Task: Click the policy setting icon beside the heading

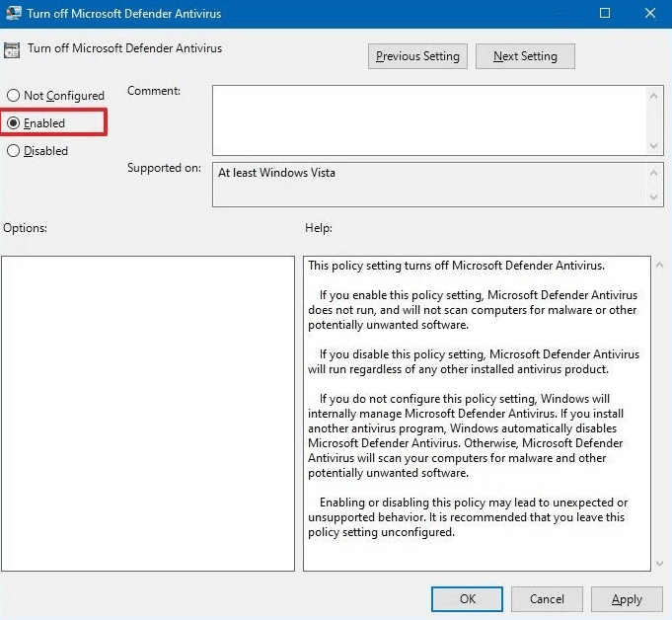Action: [x=12, y=49]
